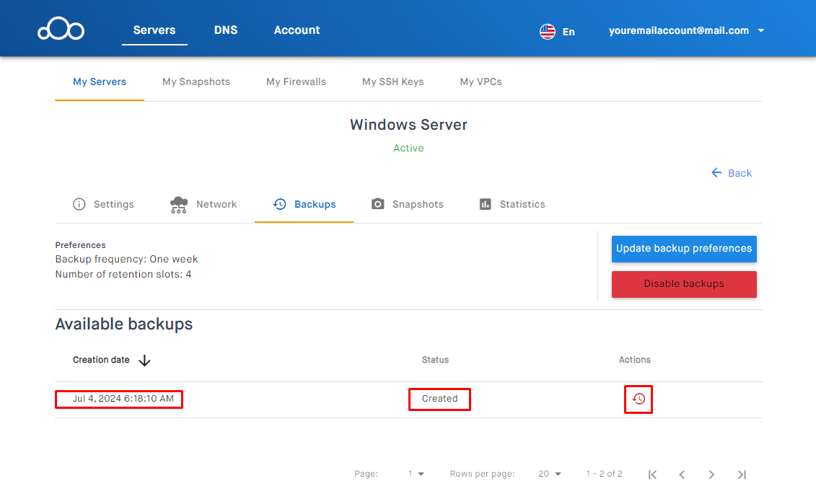This screenshot has height=504, width=816.
Task: Open the Statistics tab
Action: 512,204
